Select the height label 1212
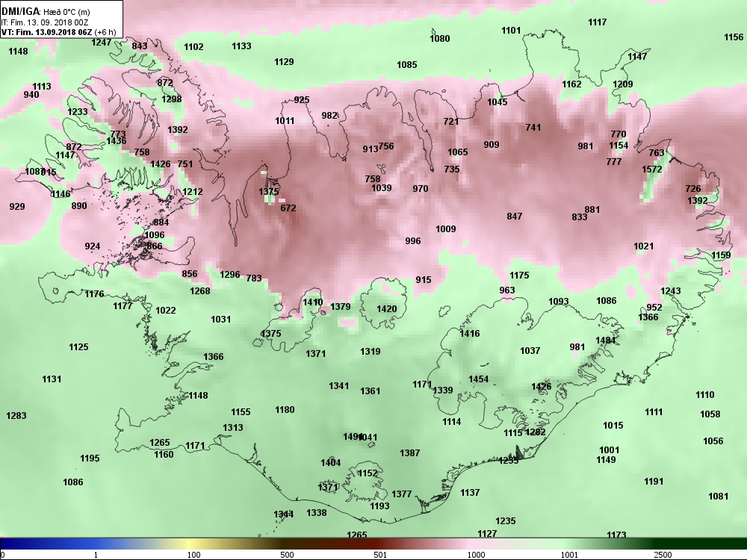This screenshot has height=560, width=747. coord(193,191)
